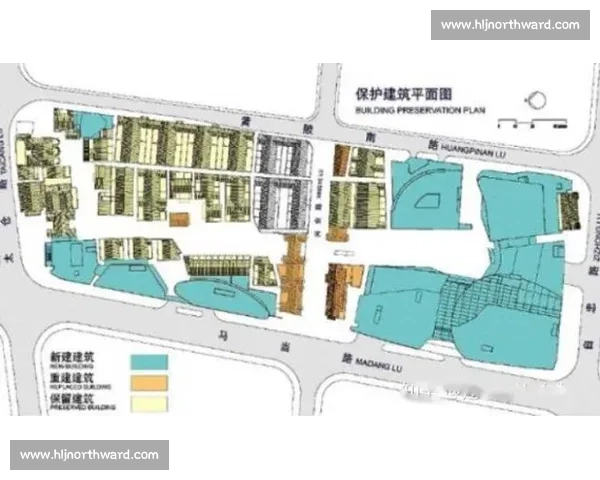Click the BUILDING PRESERVATION PLAN subtitle
The image size is (600, 480).
(421, 110)
